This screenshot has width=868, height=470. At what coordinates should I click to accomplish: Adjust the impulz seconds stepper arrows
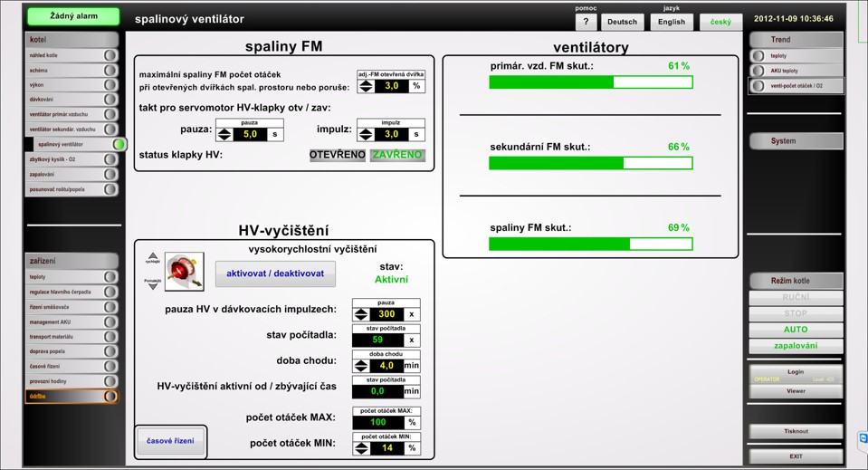365,134
